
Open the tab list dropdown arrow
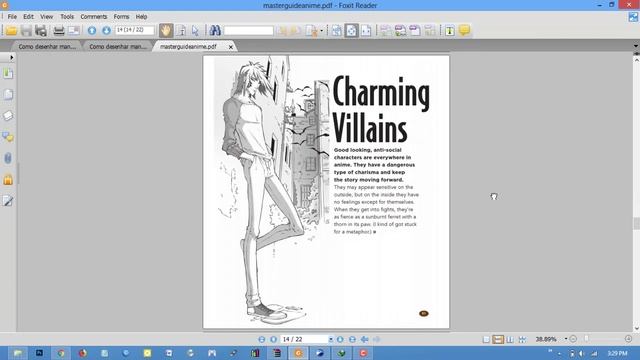click(x=636, y=46)
